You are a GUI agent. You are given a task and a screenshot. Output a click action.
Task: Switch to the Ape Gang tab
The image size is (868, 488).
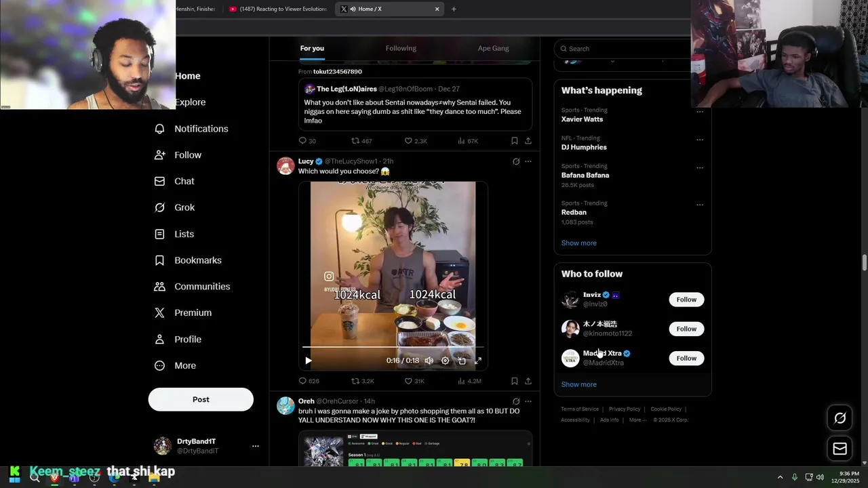(493, 48)
